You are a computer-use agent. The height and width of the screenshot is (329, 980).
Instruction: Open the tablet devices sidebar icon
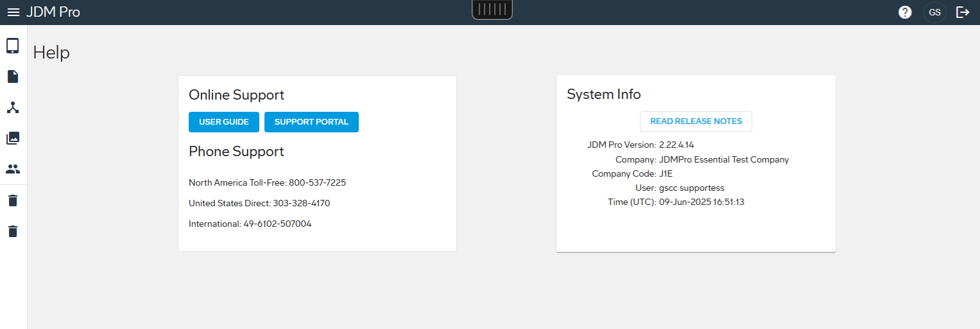(x=13, y=46)
